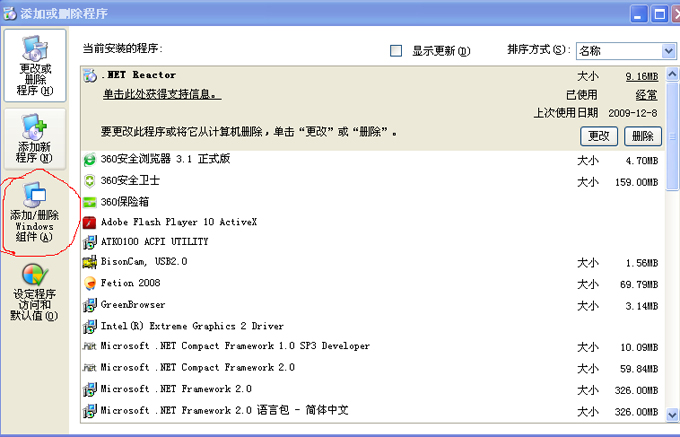Viewport: 680px width, 437px height.
Task: Open Add/Remove Windows Components (添加/删除Windows组件)
Action: pyautogui.click(x=35, y=212)
